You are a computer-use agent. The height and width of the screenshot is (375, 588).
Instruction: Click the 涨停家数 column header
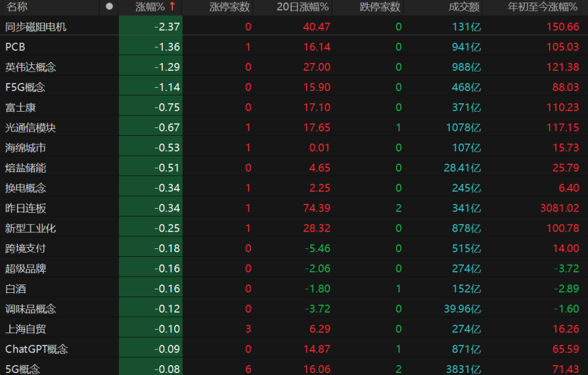coord(230,7)
